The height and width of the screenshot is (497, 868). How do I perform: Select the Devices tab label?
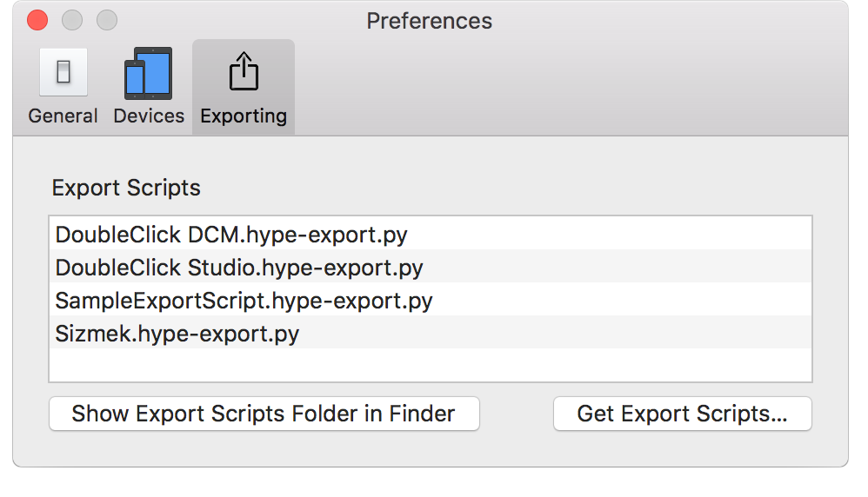(x=149, y=116)
